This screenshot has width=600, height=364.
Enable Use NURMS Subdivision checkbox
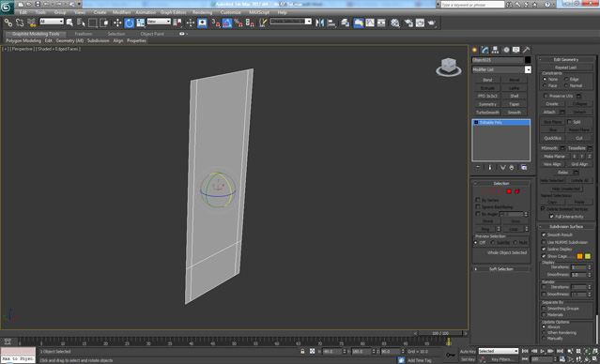544,242
